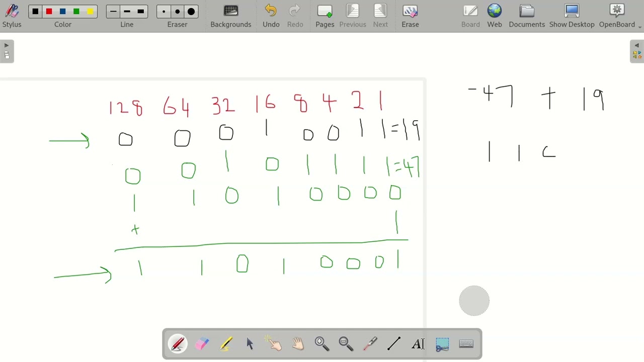Image resolution: width=644 pixels, height=362 pixels.
Task: Select the arrow selector tool
Action: pyautogui.click(x=250, y=344)
